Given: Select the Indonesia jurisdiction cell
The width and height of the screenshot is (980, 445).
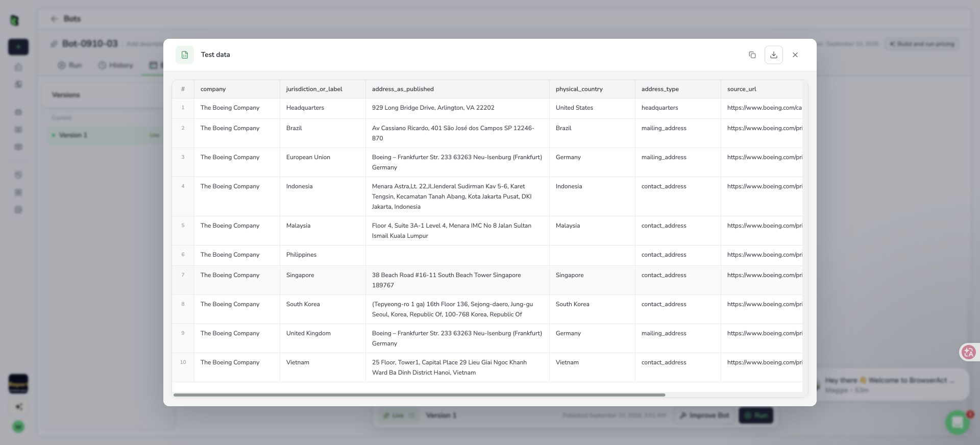Looking at the screenshot, I should click(323, 196).
